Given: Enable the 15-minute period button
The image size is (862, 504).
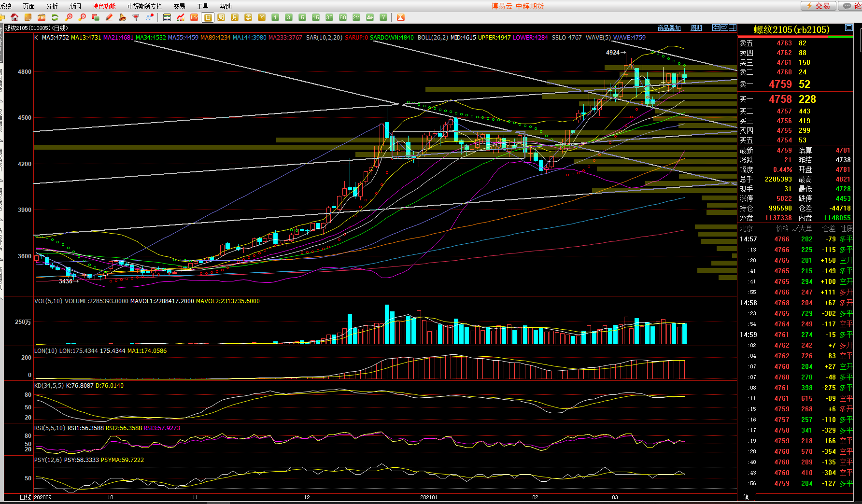Looking at the screenshot, I should [x=316, y=17].
